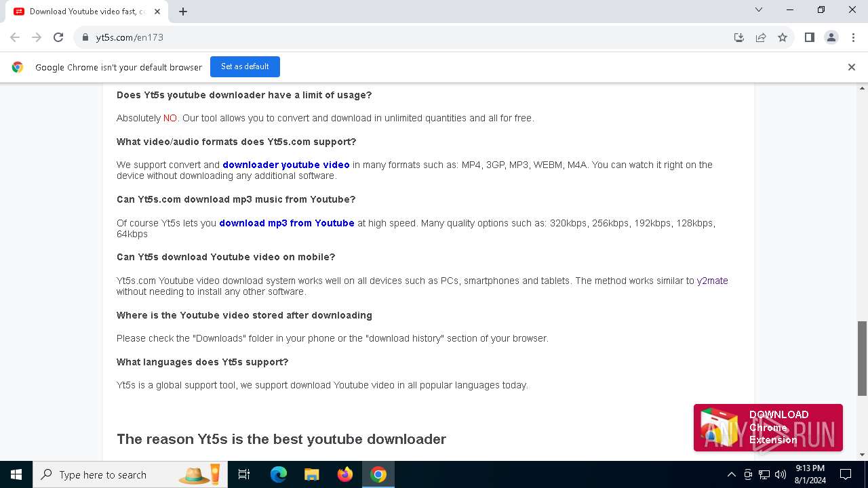Click scrollbar up arrow
This screenshot has width=868, height=488.
pos(863,88)
